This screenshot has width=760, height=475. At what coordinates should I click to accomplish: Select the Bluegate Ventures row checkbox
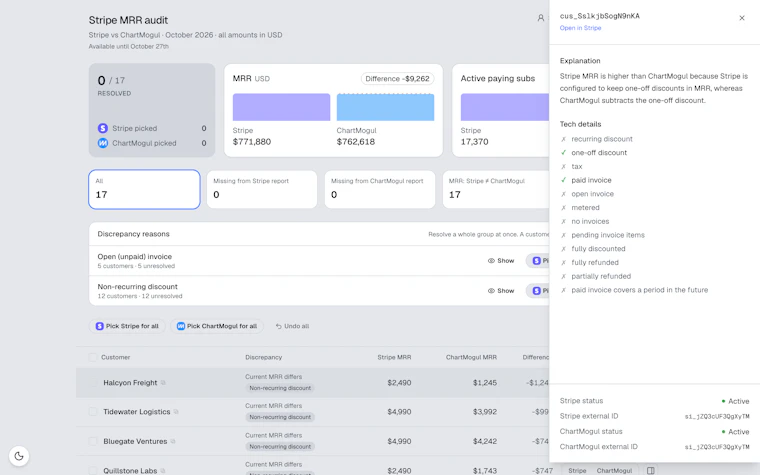tap(93, 442)
